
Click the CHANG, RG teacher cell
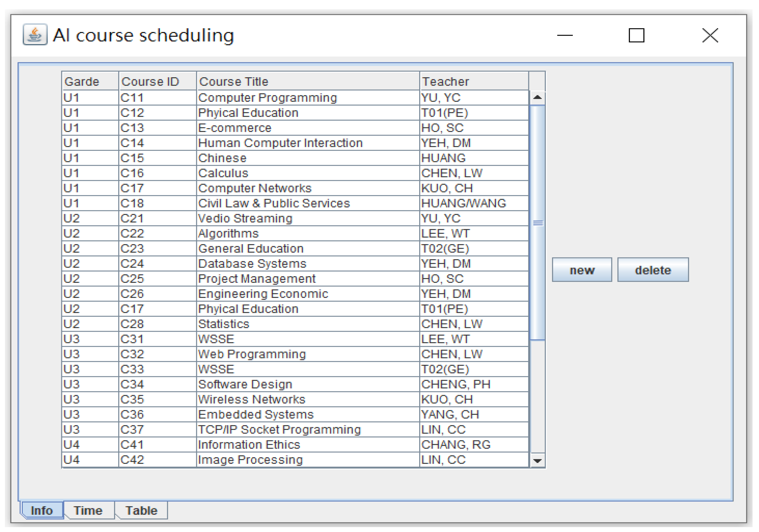coord(474,445)
